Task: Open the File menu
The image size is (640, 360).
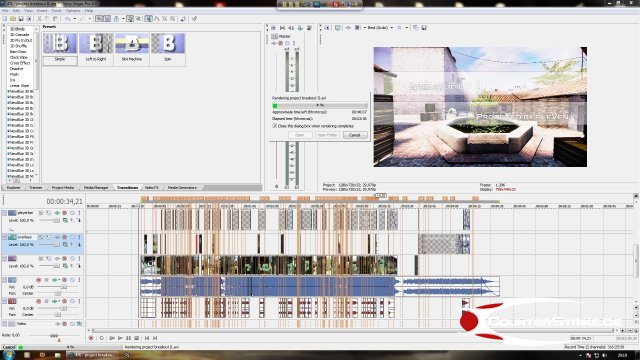Action: tap(5, 11)
